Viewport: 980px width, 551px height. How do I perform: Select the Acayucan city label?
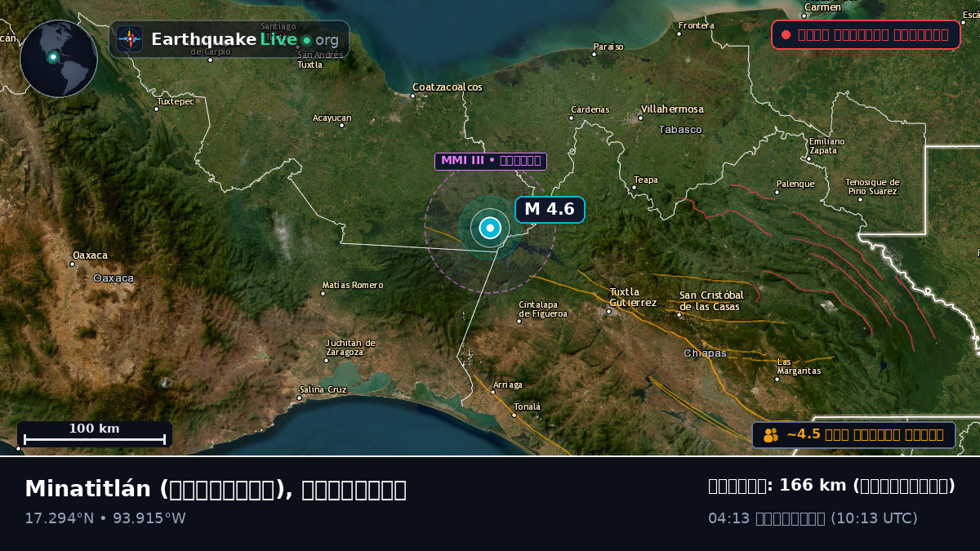[332, 118]
